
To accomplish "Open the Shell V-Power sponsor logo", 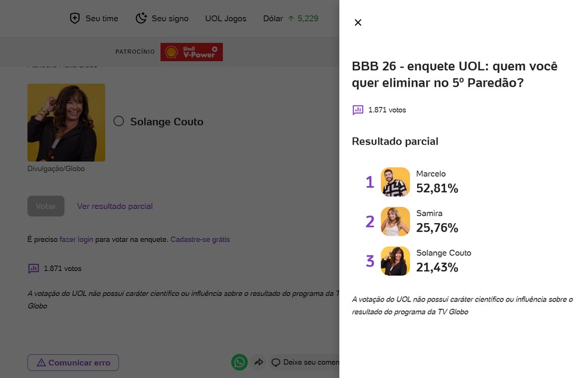I will coord(191,52).
